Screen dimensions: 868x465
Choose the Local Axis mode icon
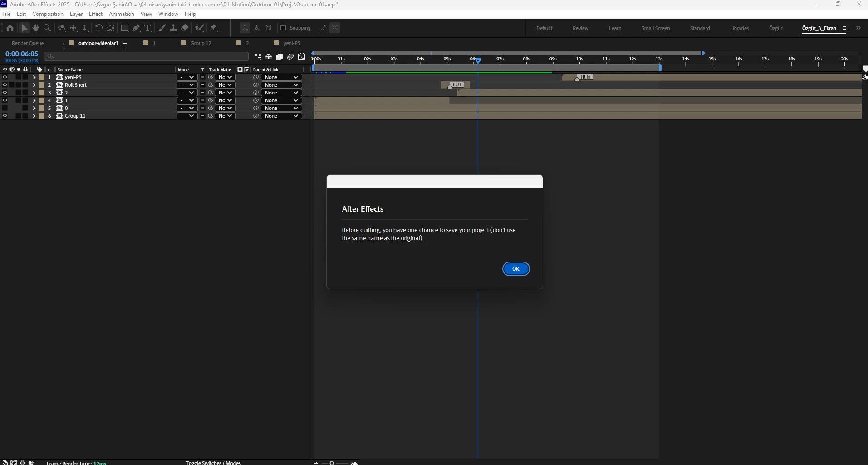click(245, 28)
